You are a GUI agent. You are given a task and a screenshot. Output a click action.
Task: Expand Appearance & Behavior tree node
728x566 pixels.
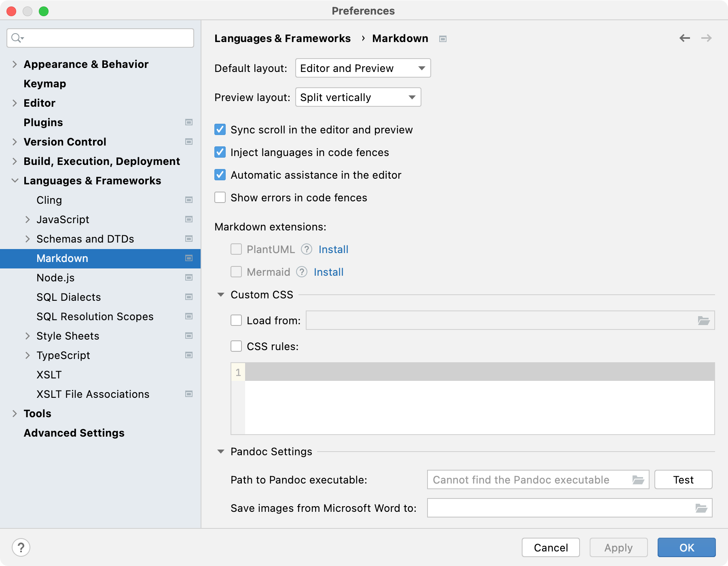point(15,64)
